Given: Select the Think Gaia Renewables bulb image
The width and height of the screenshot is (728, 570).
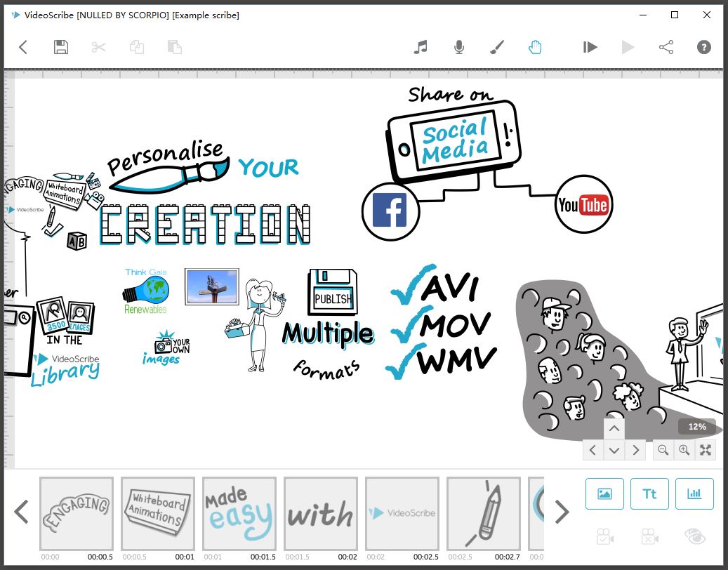Looking at the screenshot, I should pos(146,291).
